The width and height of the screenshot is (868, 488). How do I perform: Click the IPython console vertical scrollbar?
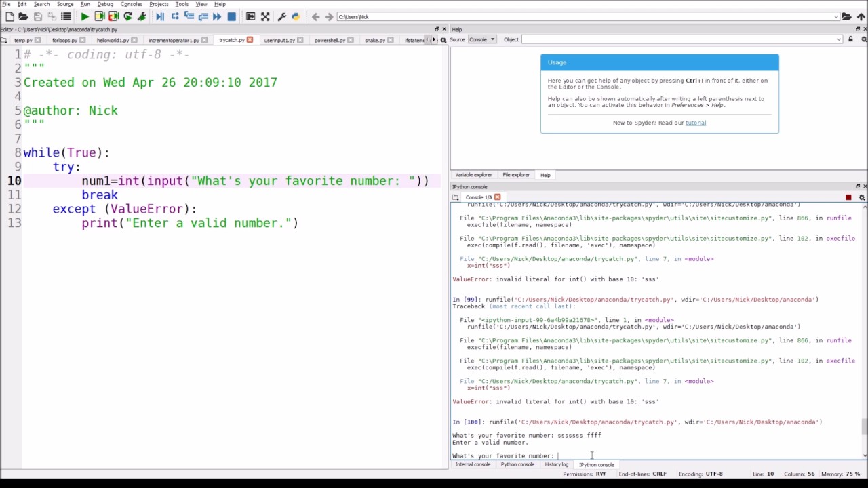(864, 330)
